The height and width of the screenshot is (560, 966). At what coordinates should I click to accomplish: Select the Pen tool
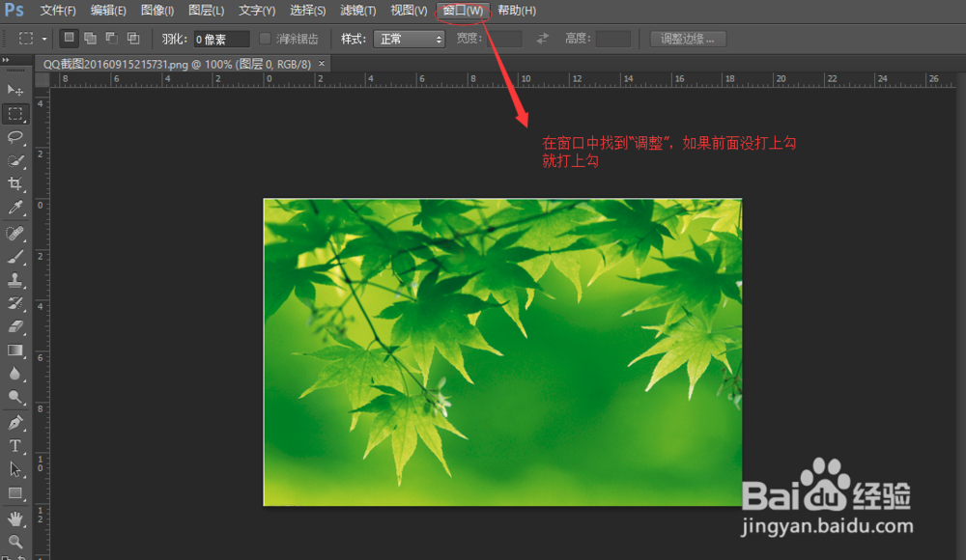[x=14, y=422]
